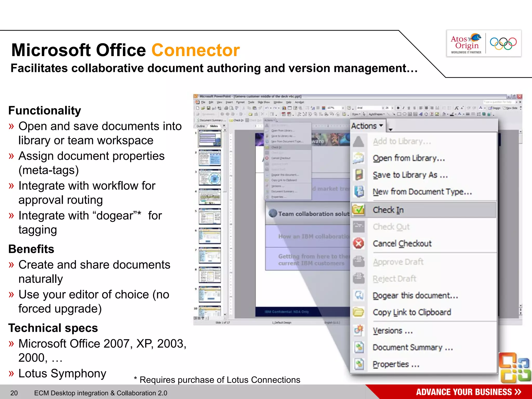Image resolution: width=532 pixels, height=399 pixels.
Task: Select slide 3 thumbnail in Slides pane
Action: [x=210, y=177]
